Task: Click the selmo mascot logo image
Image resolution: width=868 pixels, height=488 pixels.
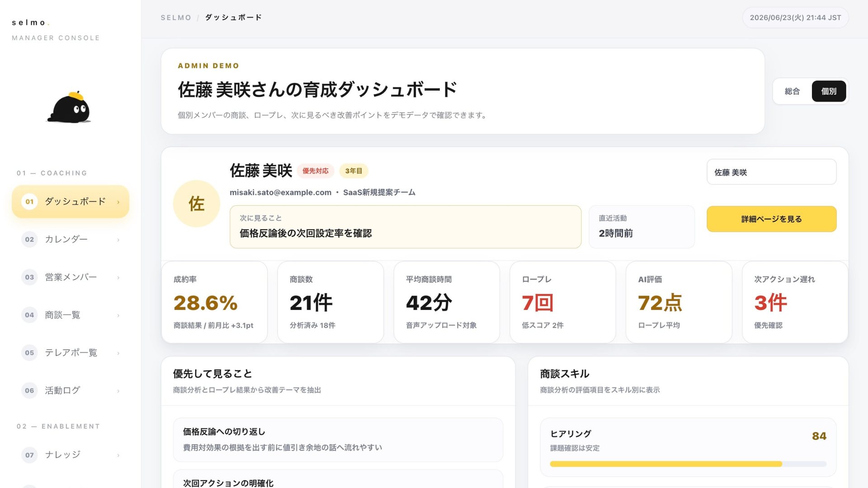Action: (x=69, y=108)
